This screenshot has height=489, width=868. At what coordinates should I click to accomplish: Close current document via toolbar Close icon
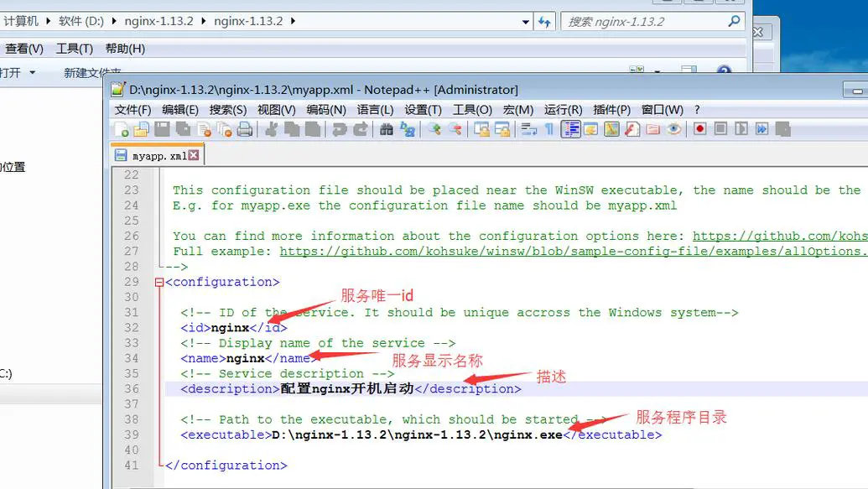205,129
